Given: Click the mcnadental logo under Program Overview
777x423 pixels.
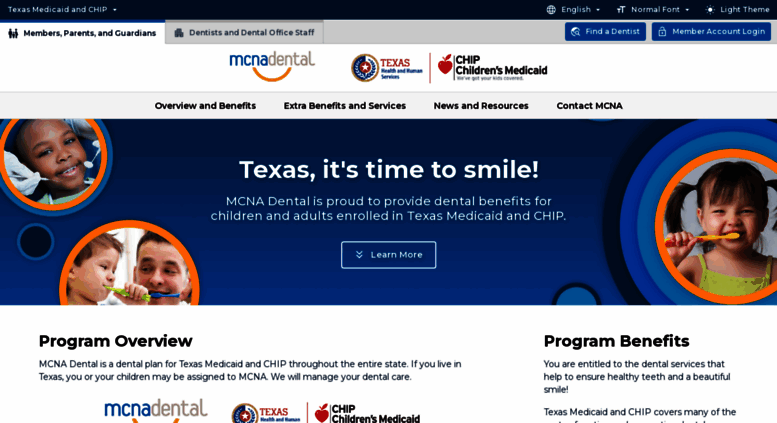Looking at the screenshot, I should click(x=156, y=411).
